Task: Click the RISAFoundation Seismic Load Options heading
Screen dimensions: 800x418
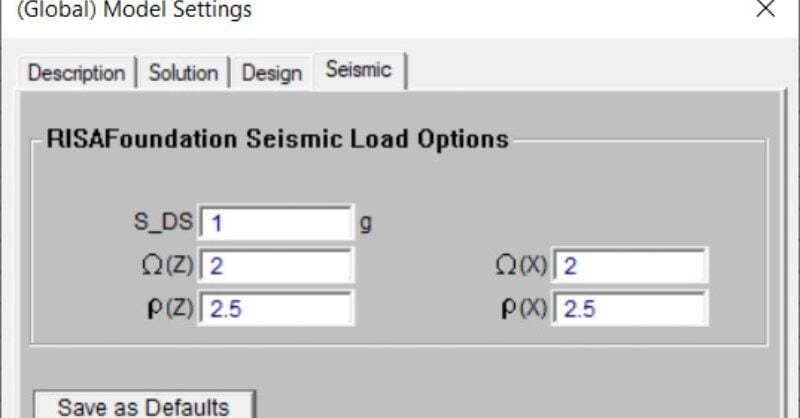Action: point(277,139)
